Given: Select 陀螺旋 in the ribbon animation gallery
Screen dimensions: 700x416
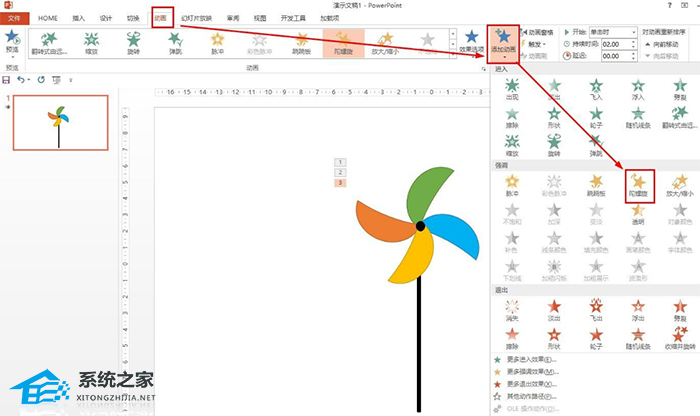Looking at the screenshot, I should coord(343,43).
